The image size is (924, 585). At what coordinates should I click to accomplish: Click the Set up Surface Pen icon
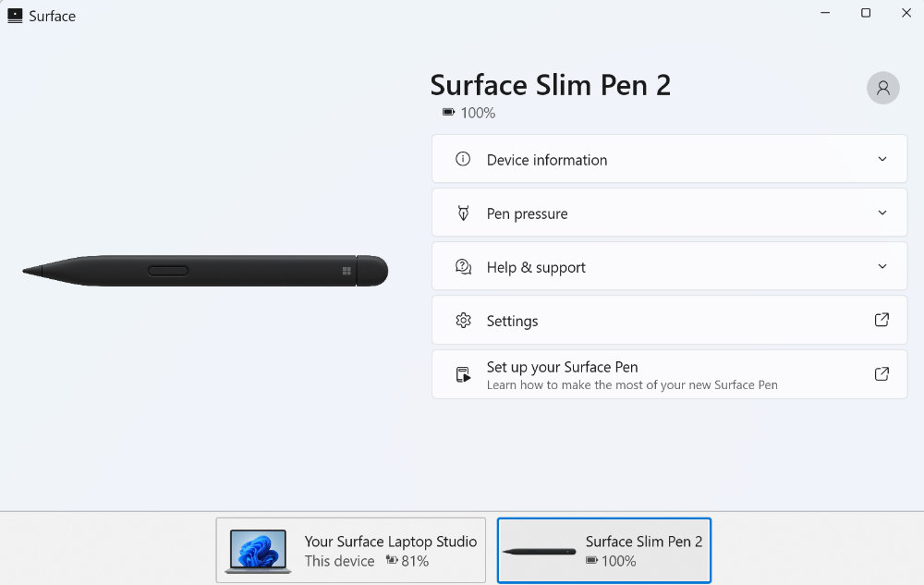tap(463, 374)
